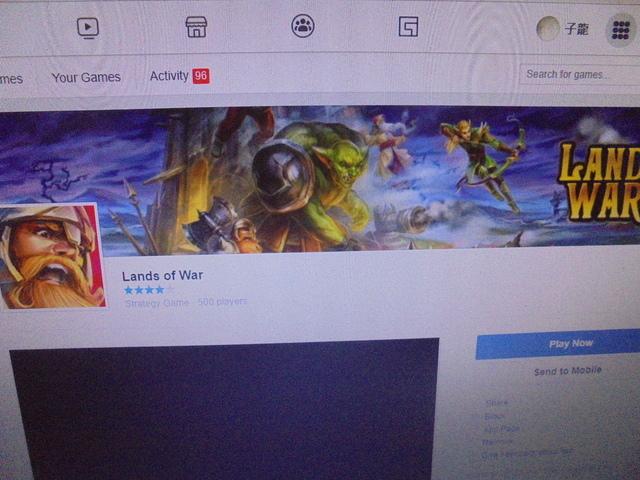Click the Block link
This screenshot has height=480, width=640.
pyautogui.click(x=495, y=416)
